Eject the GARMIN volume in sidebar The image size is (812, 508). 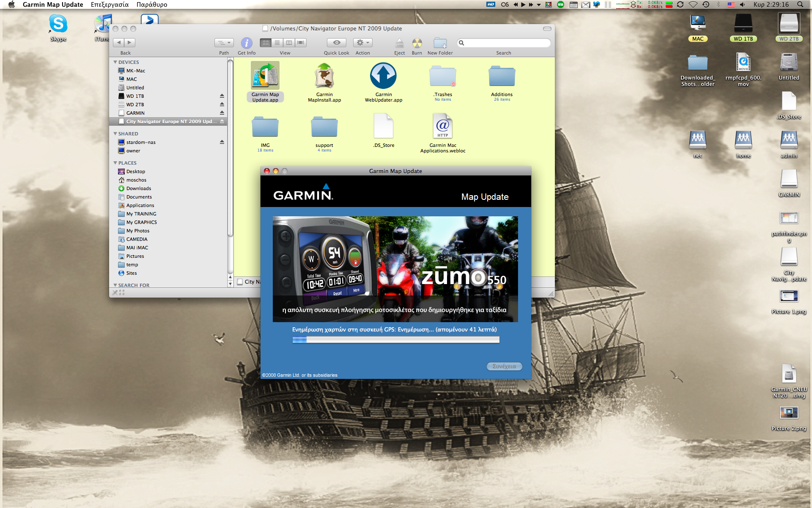click(x=222, y=113)
